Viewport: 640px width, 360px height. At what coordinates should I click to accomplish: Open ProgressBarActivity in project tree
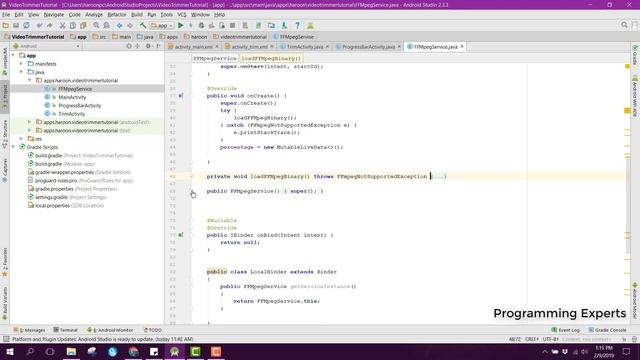80,105
